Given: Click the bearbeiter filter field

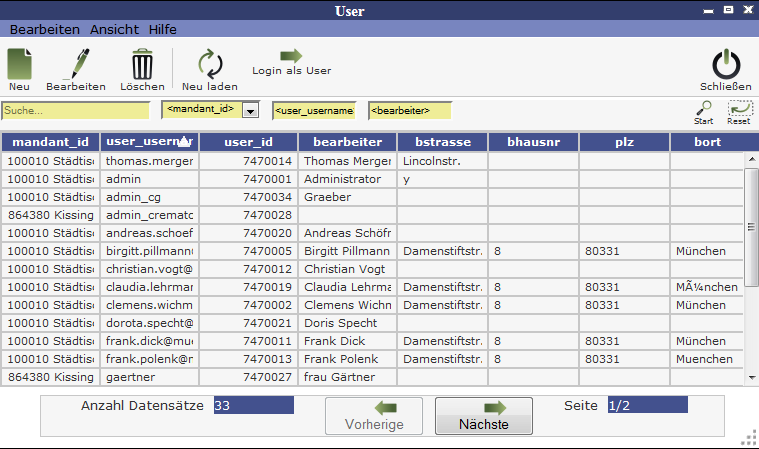Looking at the screenshot, I should click(410, 110).
